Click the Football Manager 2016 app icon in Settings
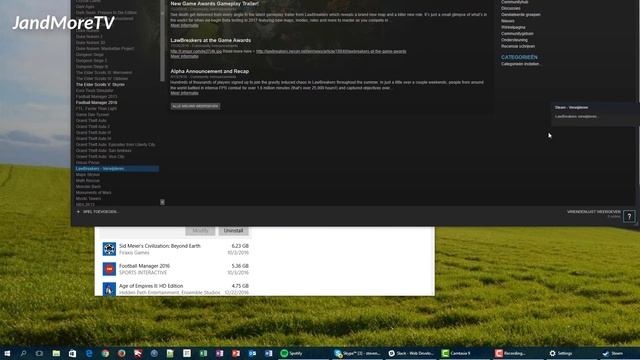 [x=109, y=269]
